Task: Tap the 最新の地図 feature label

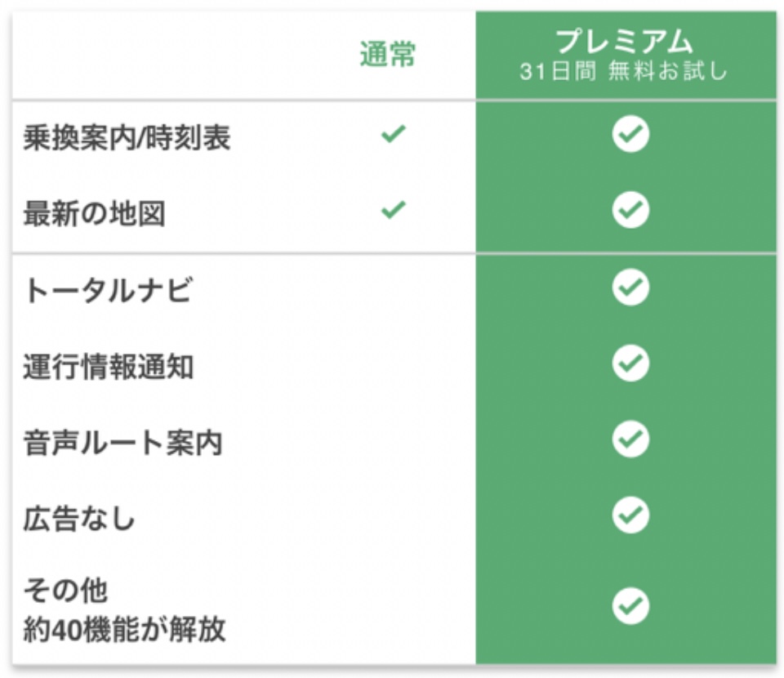Action: (x=94, y=213)
